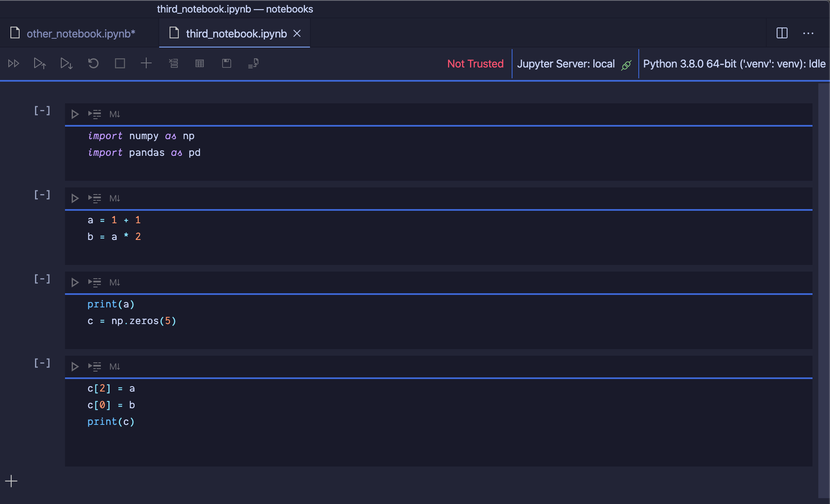Save the notebook with the disk icon
The width and height of the screenshot is (830, 504).
tap(226, 63)
